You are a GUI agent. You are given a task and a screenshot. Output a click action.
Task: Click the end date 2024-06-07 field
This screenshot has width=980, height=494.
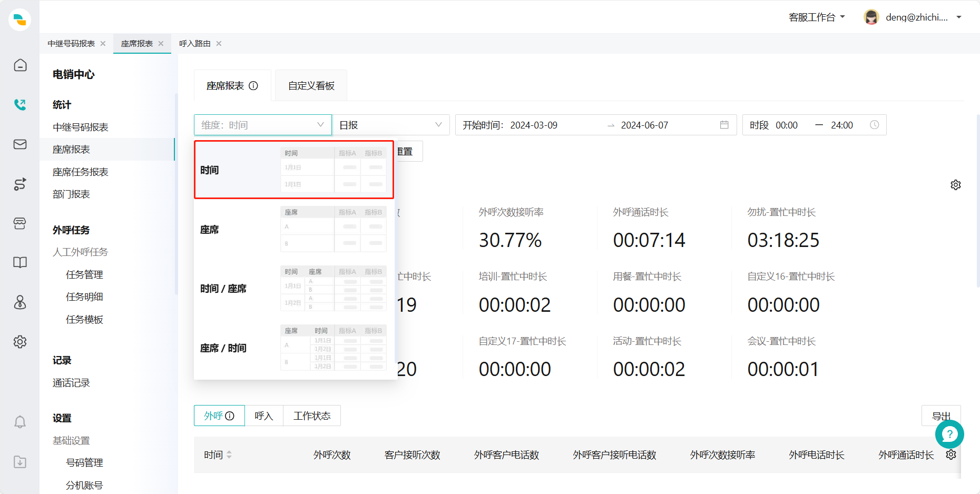click(644, 125)
